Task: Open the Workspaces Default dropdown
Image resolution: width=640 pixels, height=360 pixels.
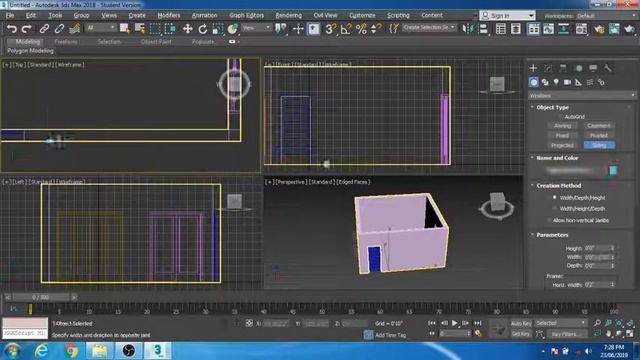Action: [x=606, y=16]
